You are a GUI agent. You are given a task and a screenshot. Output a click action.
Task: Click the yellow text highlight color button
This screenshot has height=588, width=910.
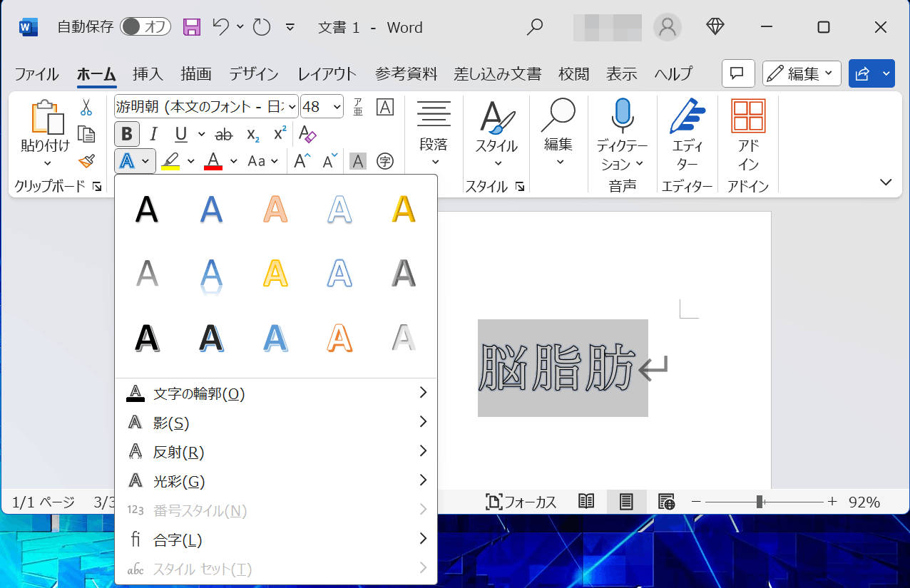pyautogui.click(x=170, y=161)
